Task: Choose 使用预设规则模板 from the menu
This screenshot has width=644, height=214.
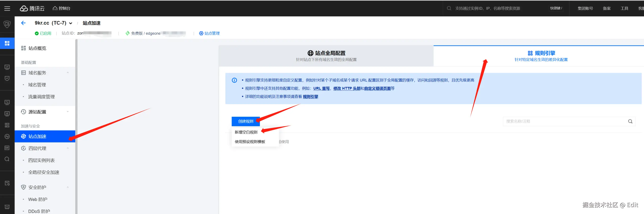Action: pyautogui.click(x=250, y=142)
